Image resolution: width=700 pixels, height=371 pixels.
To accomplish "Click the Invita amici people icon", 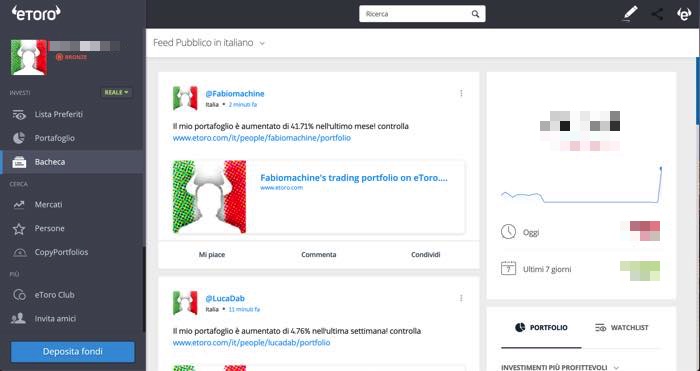I will 18,318.
